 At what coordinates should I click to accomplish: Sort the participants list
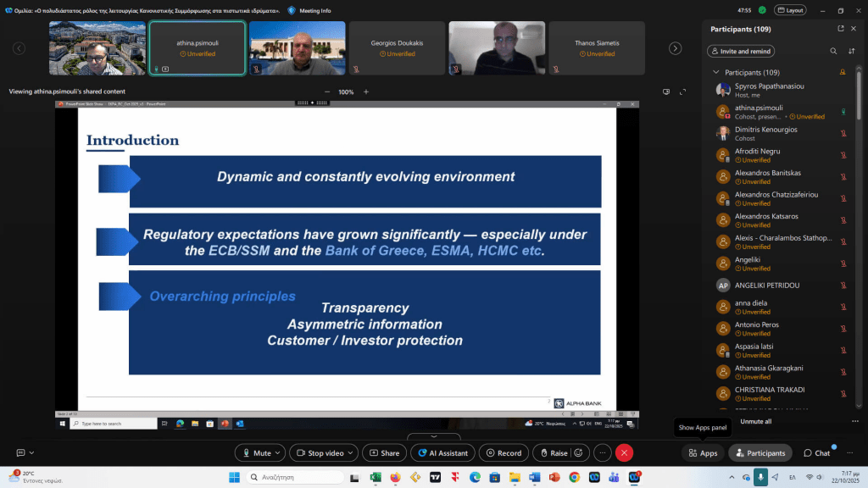(852, 51)
